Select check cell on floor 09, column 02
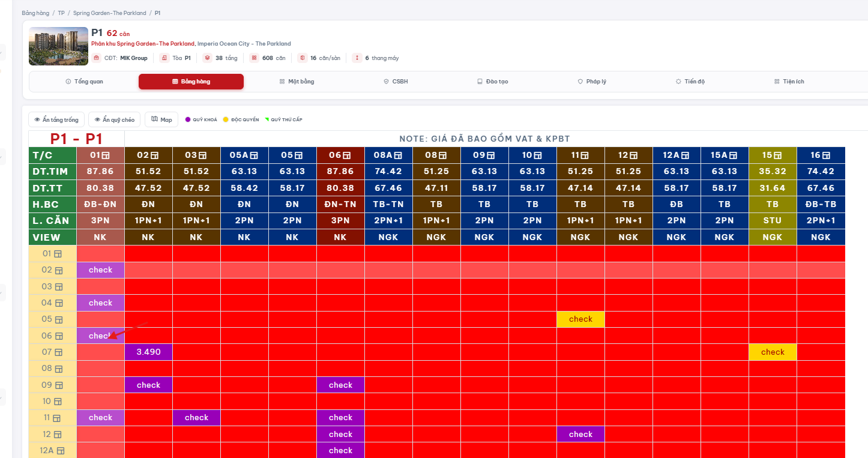Screen dimensions: 868x458 click(148, 385)
